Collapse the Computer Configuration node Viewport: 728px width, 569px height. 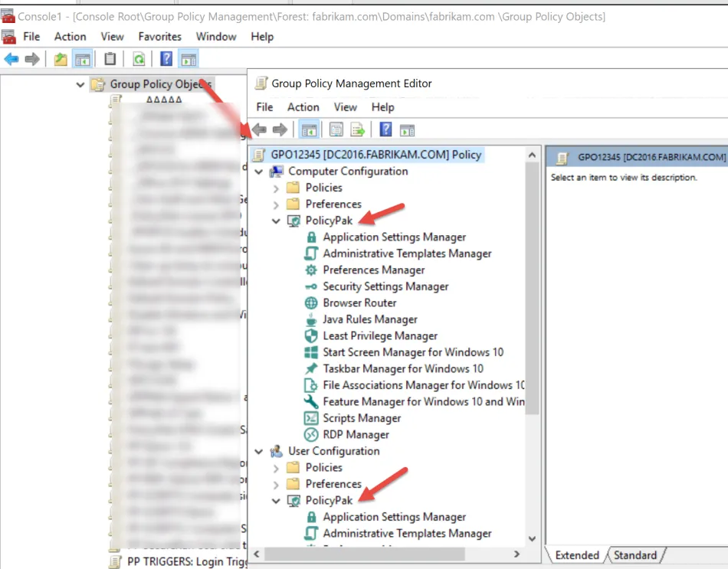tap(259, 172)
